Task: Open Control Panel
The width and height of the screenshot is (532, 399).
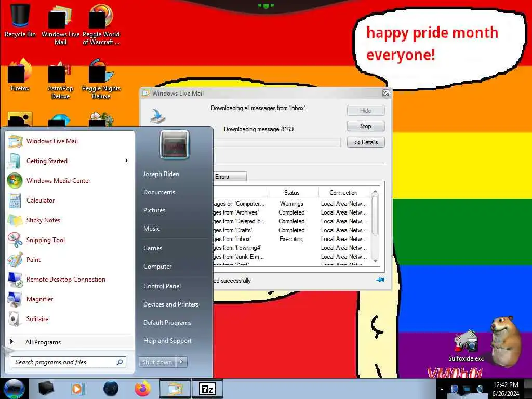Action: [x=162, y=286]
